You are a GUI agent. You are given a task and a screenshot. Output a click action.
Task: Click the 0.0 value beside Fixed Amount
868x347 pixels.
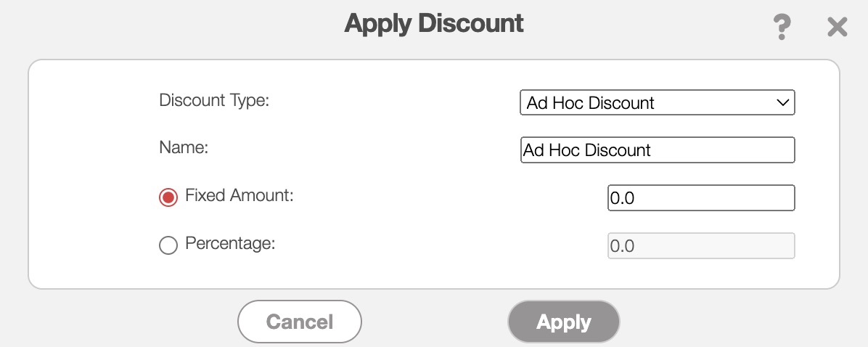(x=623, y=198)
